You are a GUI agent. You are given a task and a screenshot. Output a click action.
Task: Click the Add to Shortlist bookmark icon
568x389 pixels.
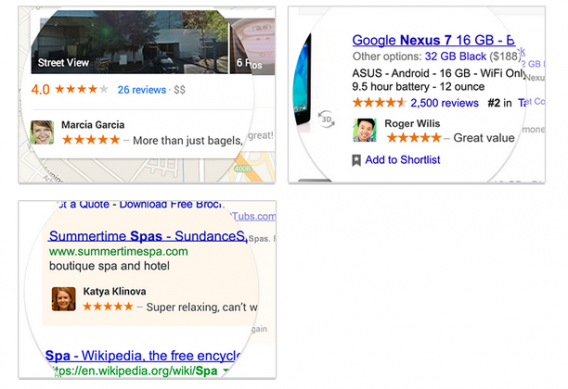[x=356, y=160]
